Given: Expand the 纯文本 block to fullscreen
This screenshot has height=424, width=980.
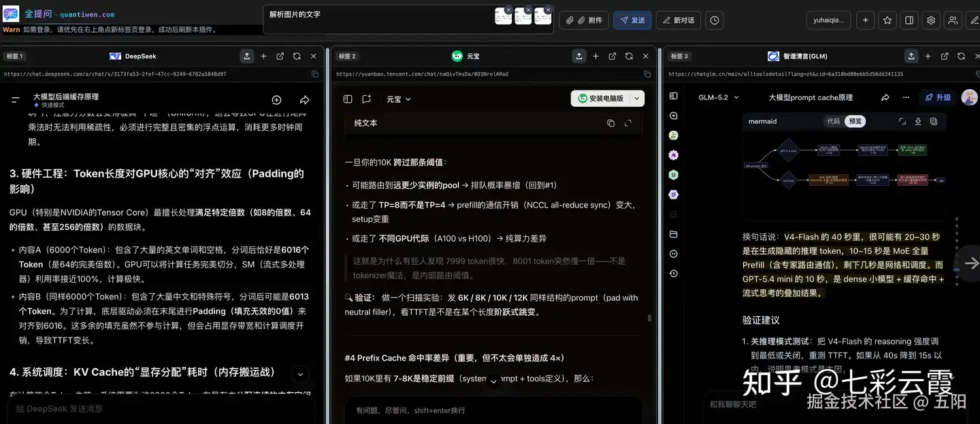Looking at the screenshot, I should coord(627,123).
